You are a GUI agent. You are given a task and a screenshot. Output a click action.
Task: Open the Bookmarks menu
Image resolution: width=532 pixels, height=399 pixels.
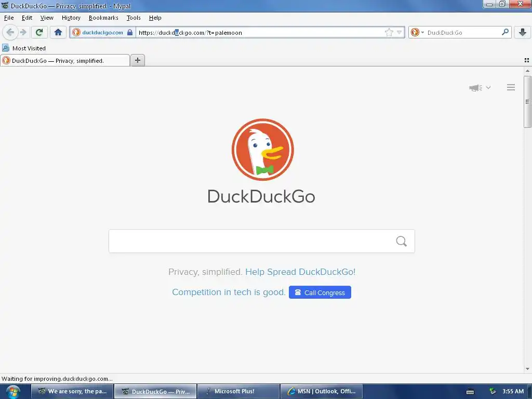coord(103,18)
